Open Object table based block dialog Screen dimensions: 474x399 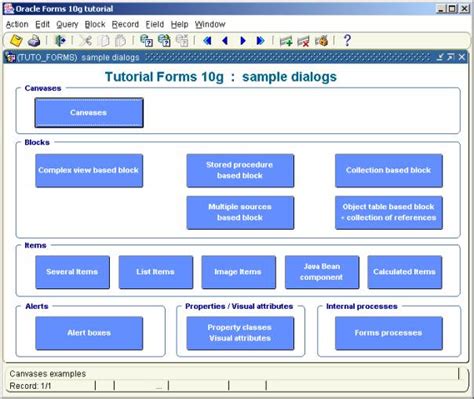pyautogui.click(x=389, y=213)
